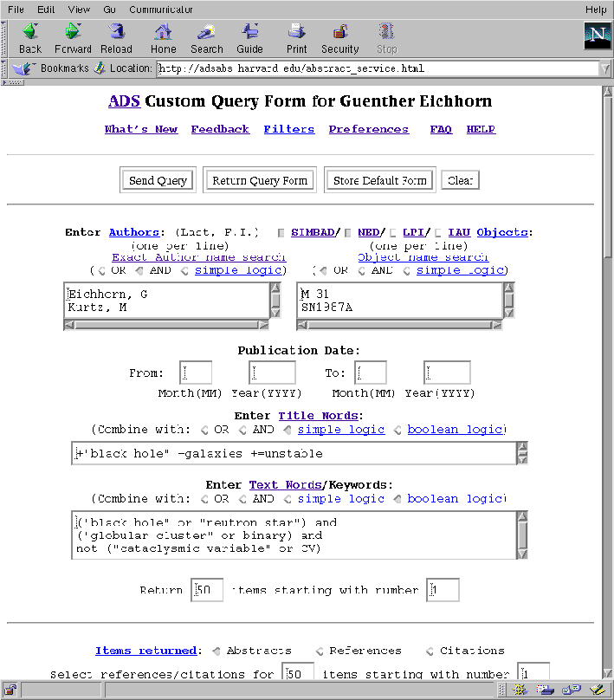Toggle the IAU Objects checkbox
614x700 pixels.
click(438, 232)
